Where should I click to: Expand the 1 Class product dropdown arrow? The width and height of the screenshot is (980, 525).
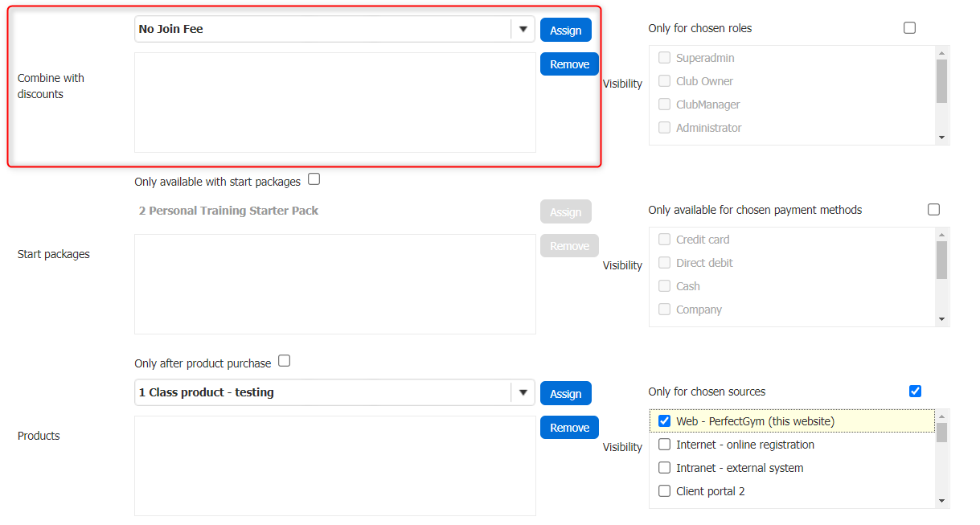tap(523, 393)
